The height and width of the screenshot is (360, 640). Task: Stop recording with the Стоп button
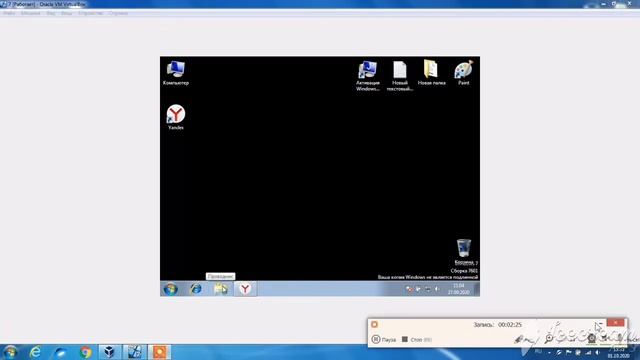pyautogui.click(x=416, y=339)
